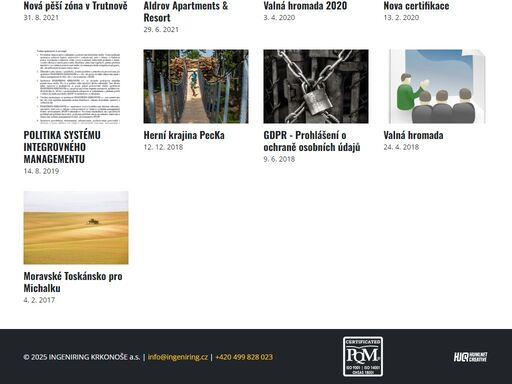Open the article Nová pěší zóna v Trutnově

point(75,6)
